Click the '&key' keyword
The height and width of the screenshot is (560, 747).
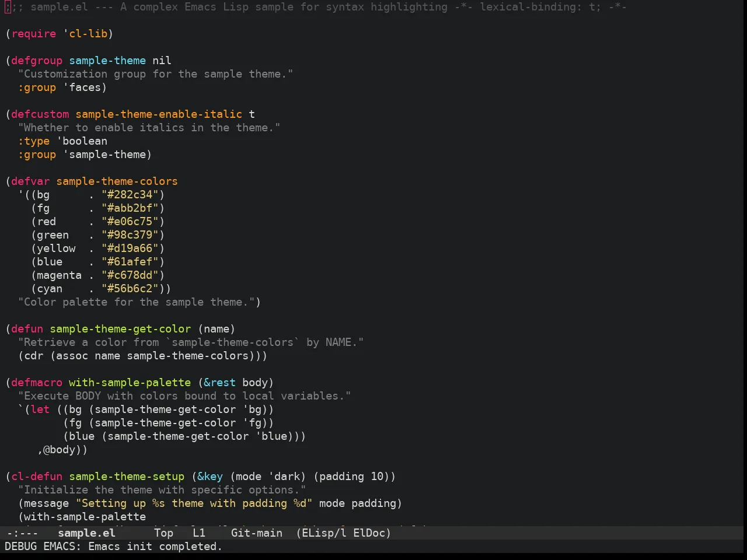click(210, 477)
